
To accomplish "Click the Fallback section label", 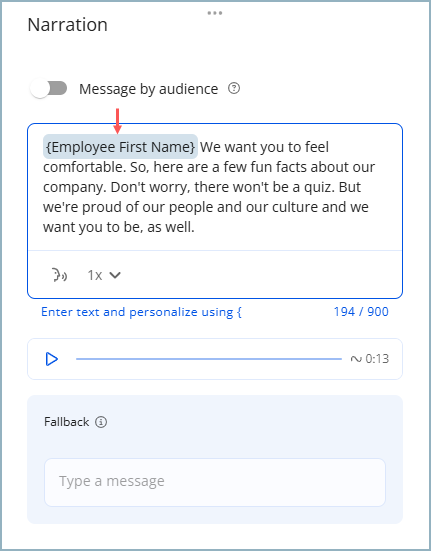I will pos(66,422).
